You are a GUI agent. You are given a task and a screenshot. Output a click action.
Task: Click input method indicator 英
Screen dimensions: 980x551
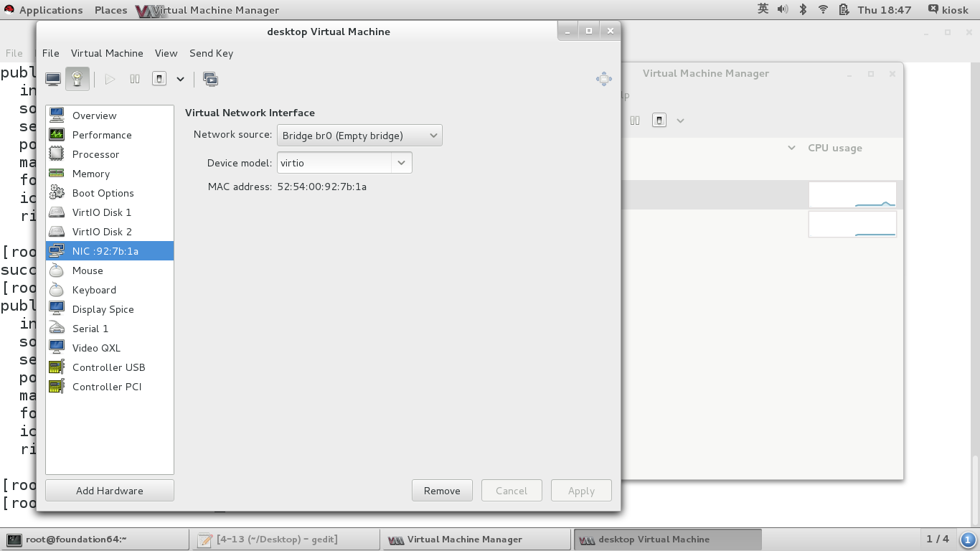(x=763, y=9)
